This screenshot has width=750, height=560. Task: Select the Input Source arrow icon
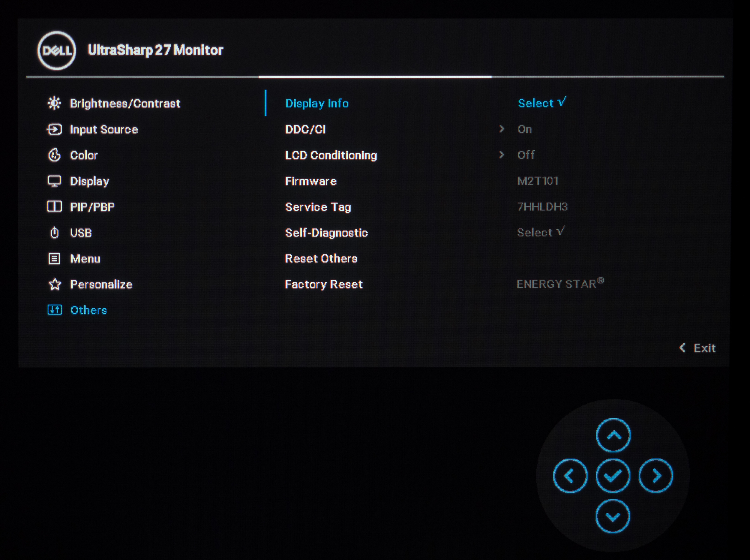click(54, 129)
